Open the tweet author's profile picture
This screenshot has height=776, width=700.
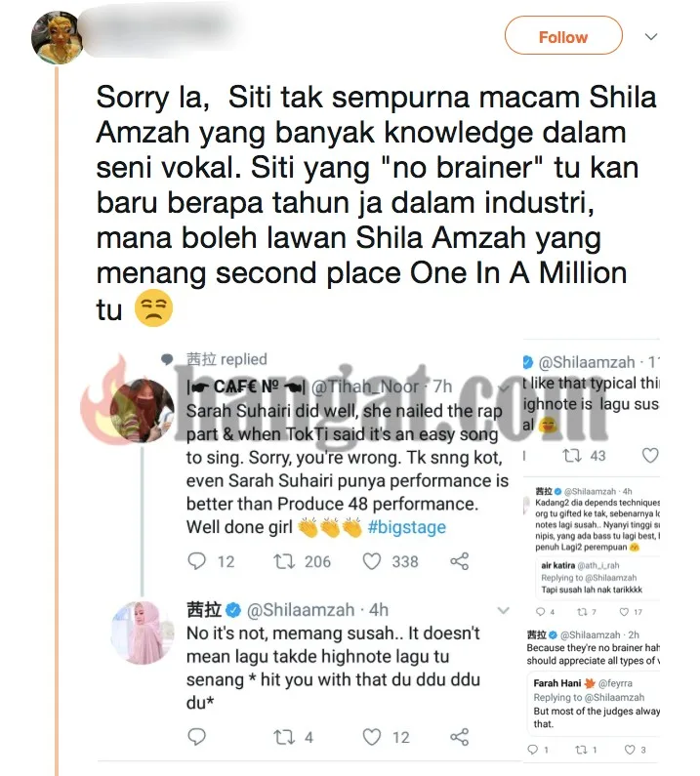[x=57, y=37]
